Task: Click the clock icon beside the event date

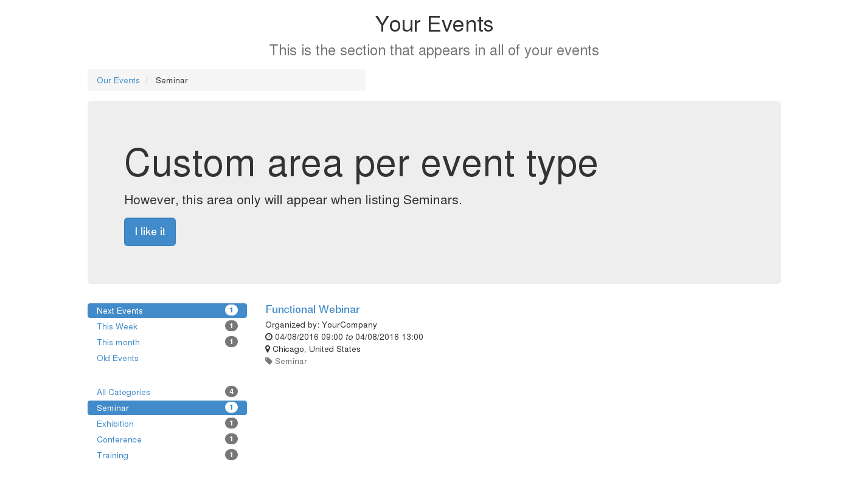Action: click(x=268, y=337)
